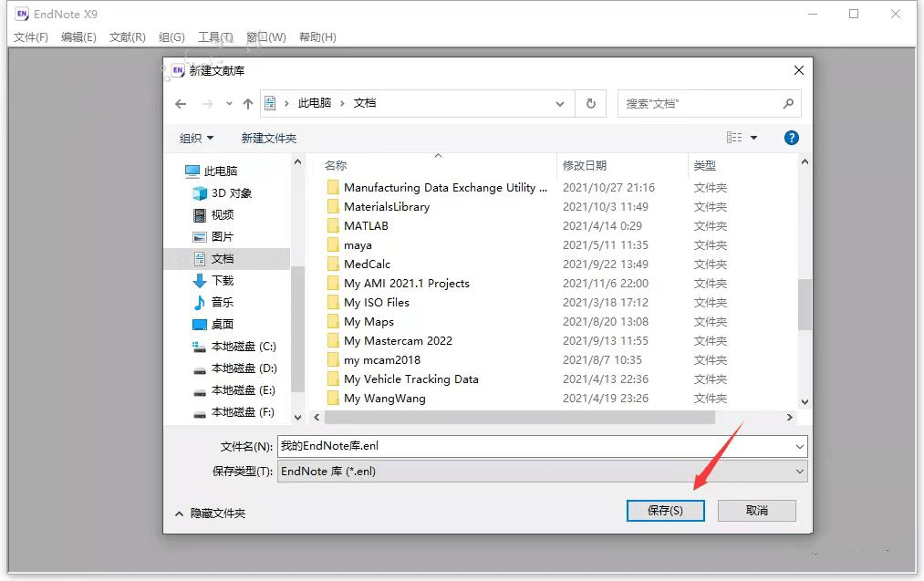Select Manufacturing Data Exchange Utility folder icon

click(333, 187)
